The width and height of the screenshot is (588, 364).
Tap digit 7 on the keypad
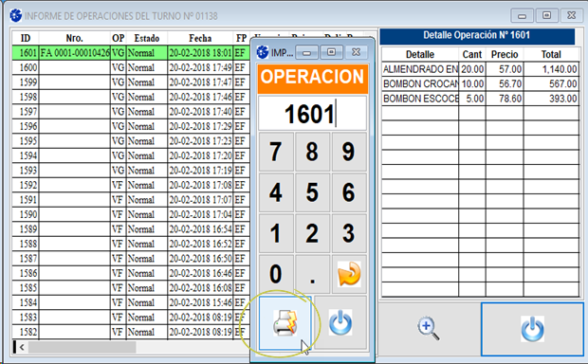276,152
